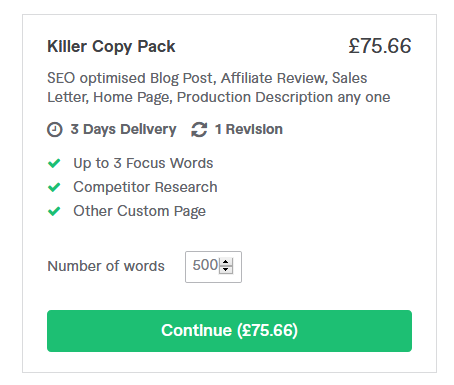The image size is (454, 385).
Task: Click the 1 Revision label
Action: pos(249,129)
